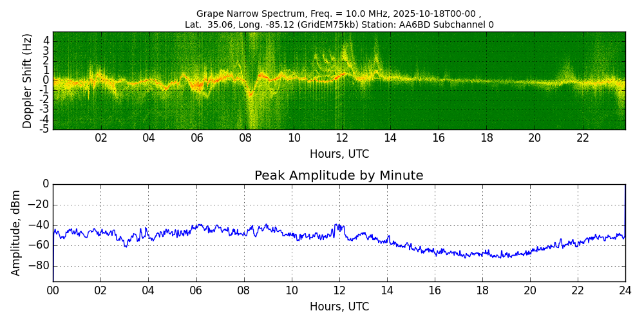Click the '12' tick on the spectrogram time axis
Viewport: 644px width, 322px height.
(342, 138)
